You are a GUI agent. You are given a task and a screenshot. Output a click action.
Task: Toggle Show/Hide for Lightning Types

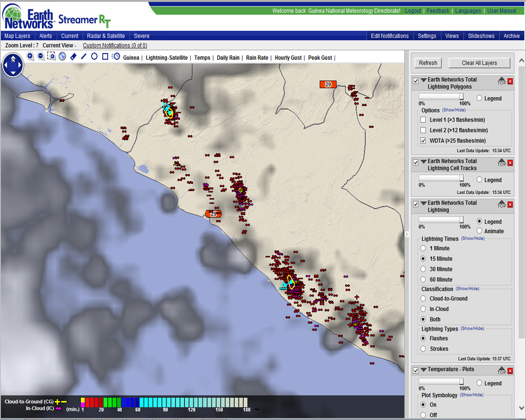(472, 328)
